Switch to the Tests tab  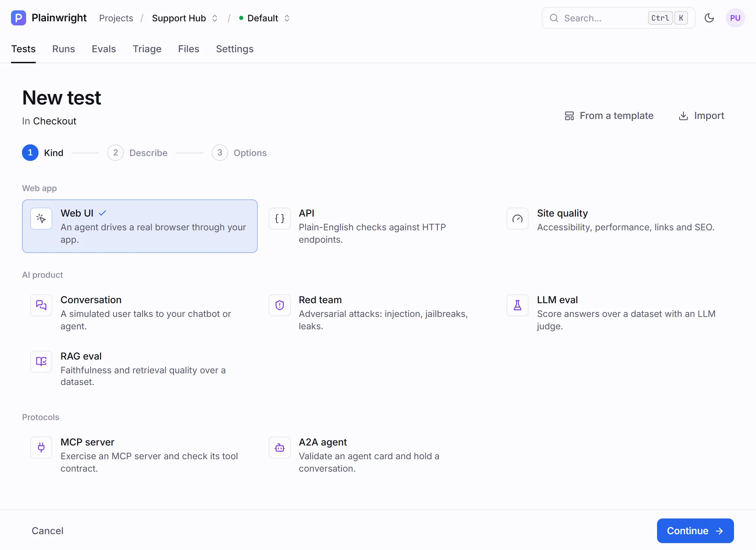click(23, 49)
